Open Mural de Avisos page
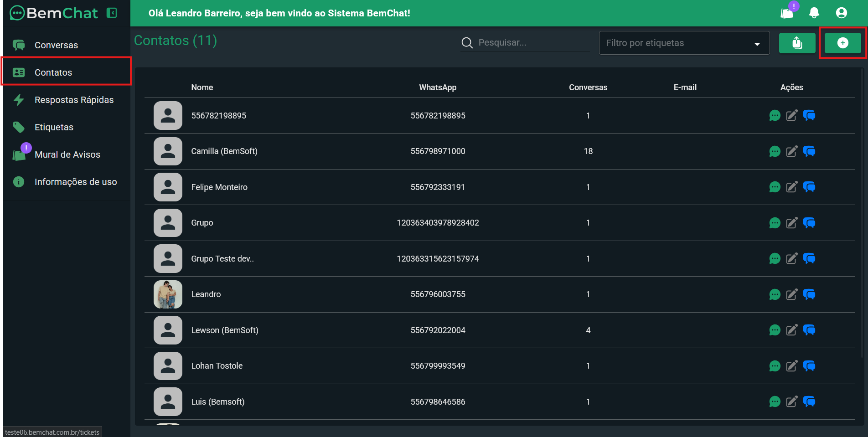Screen dimensions: 868x437 click(x=67, y=154)
